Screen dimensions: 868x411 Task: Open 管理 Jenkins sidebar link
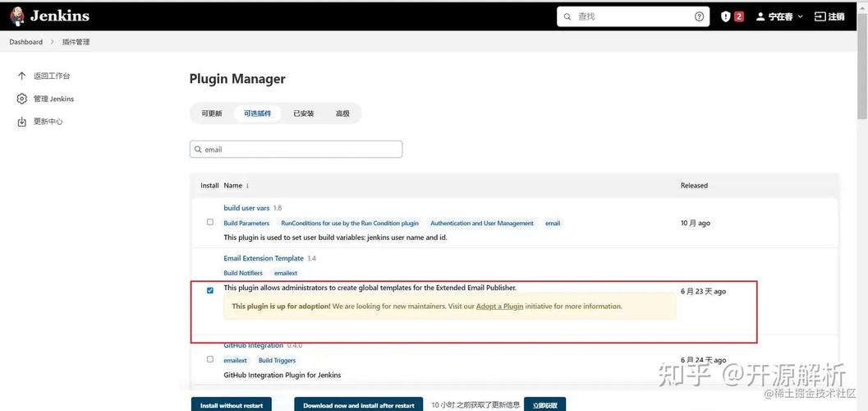coord(53,99)
